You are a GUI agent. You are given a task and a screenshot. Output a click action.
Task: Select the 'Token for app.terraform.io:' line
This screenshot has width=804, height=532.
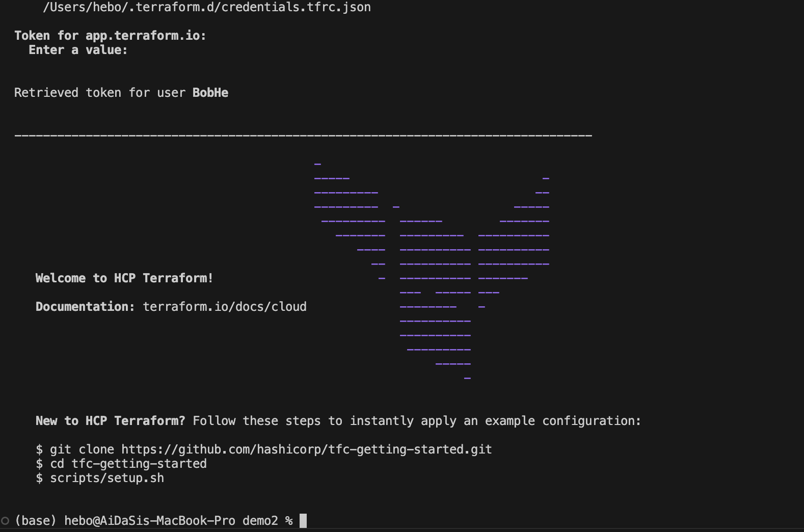point(110,36)
